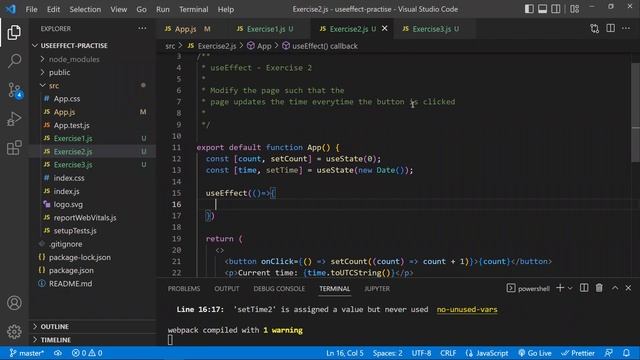This screenshot has height=360, width=640.
Task: Open Run and Debug view
Action: click(14, 119)
